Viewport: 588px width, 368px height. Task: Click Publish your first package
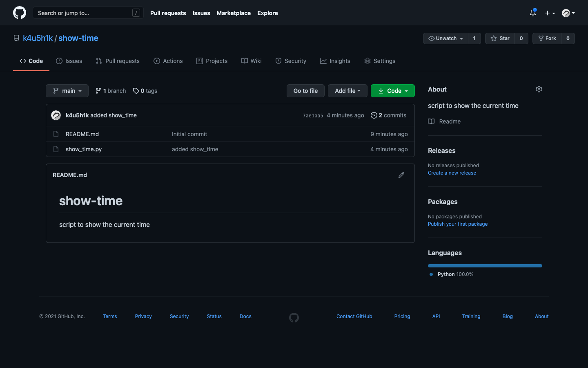tap(458, 224)
